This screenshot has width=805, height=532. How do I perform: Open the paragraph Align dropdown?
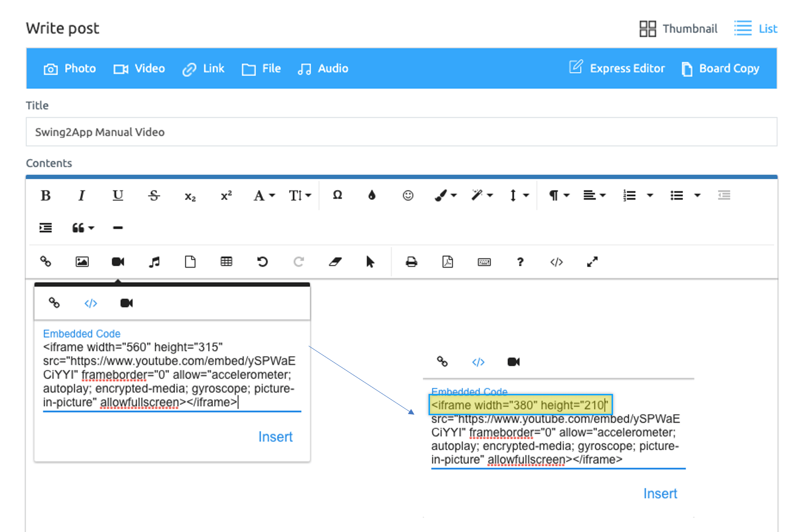[594, 195]
